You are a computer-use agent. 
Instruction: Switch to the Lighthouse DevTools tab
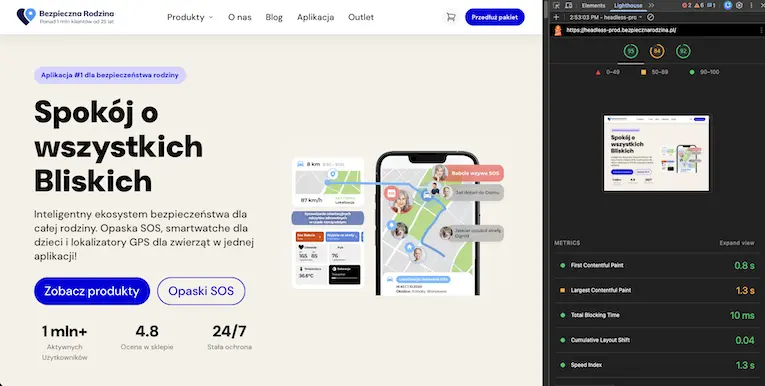628,5
